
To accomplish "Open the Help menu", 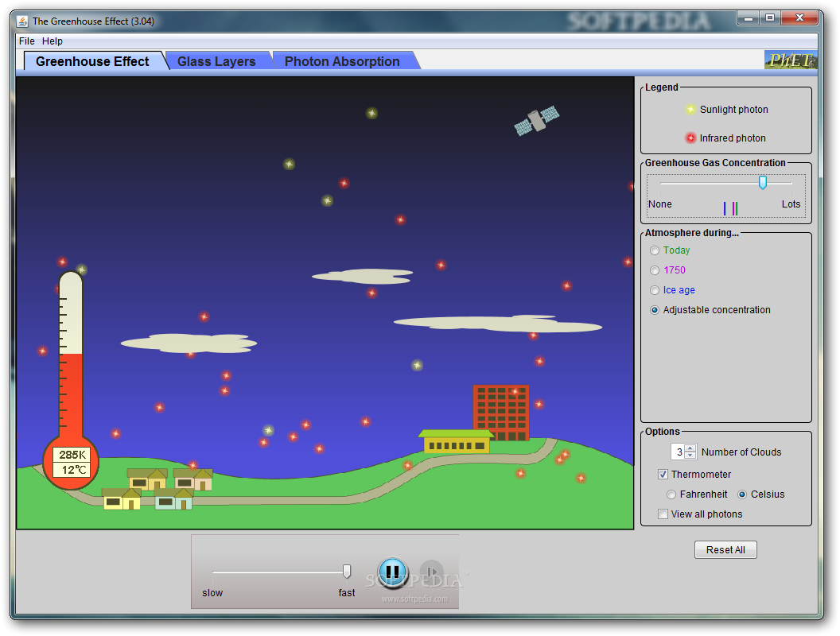I will [52, 41].
